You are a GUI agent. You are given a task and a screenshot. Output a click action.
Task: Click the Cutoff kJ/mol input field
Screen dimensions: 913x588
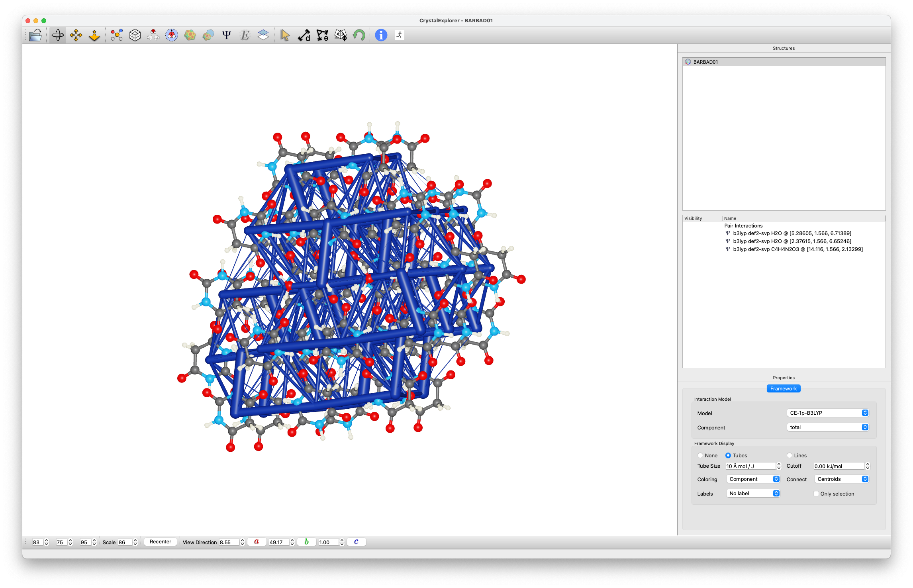tap(838, 466)
